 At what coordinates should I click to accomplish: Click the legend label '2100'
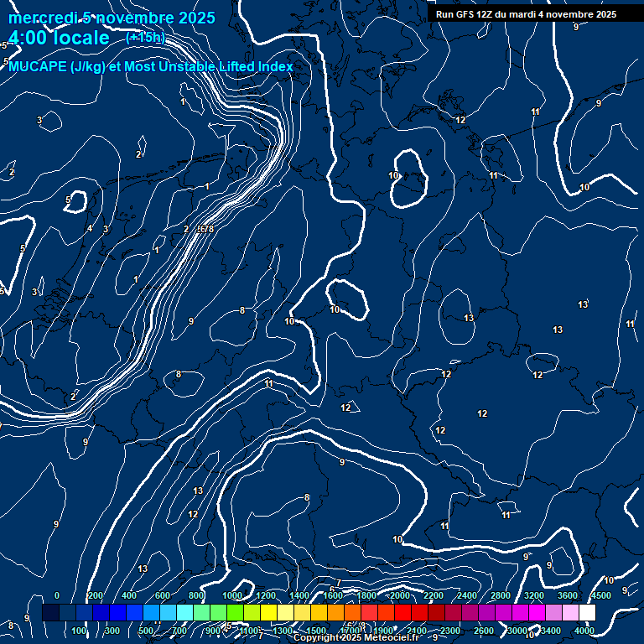pos(417,631)
